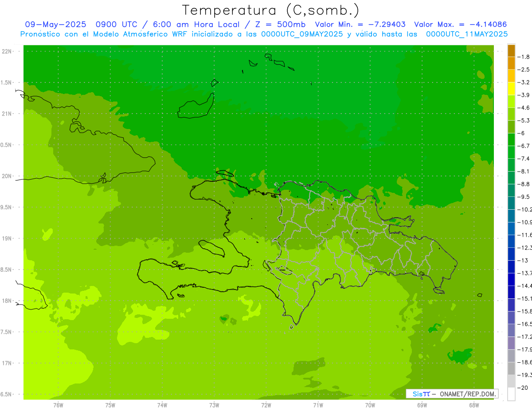Click the date '09-May-2025' in the header
This screenshot has width=532, height=411.
click(x=55, y=24)
